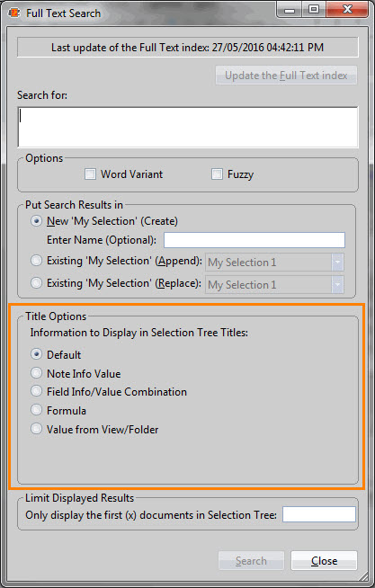This screenshot has height=588, width=375.
Task: Click the Close button
Action: pos(324,561)
